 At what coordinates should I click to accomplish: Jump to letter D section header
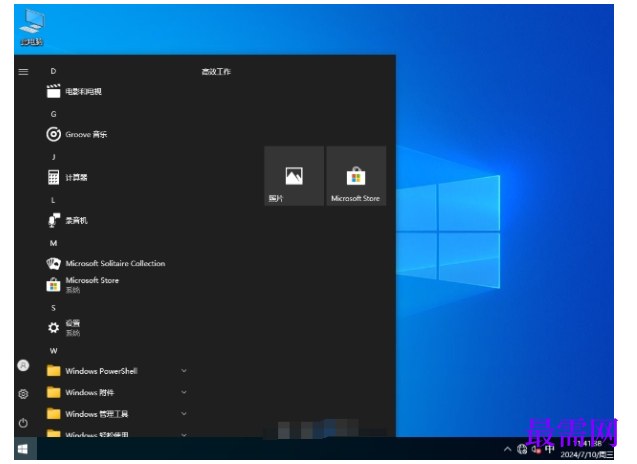point(53,71)
